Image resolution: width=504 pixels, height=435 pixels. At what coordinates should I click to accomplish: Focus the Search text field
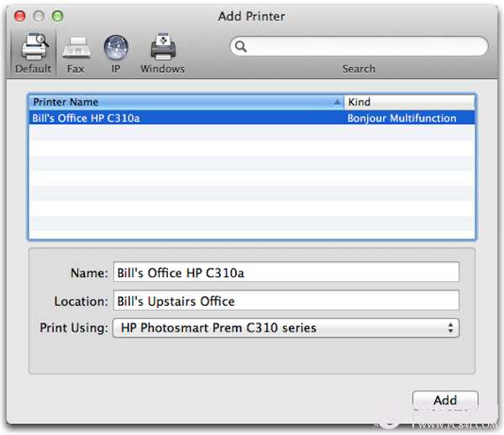point(359,46)
